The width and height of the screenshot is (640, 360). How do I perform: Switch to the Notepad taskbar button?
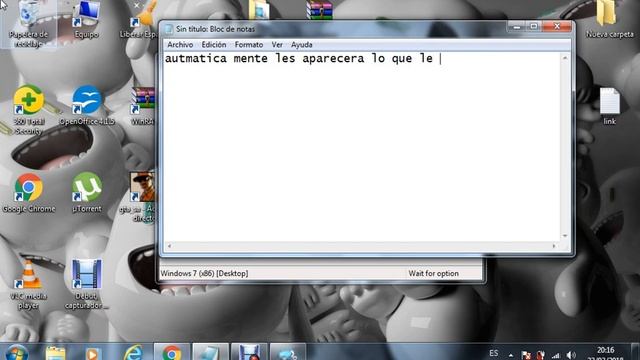pyautogui.click(x=210, y=352)
